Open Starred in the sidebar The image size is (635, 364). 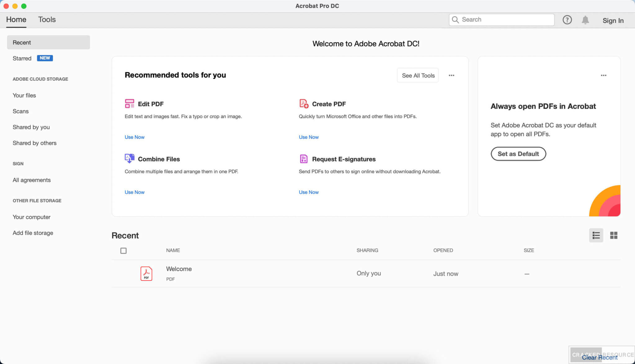(22, 58)
